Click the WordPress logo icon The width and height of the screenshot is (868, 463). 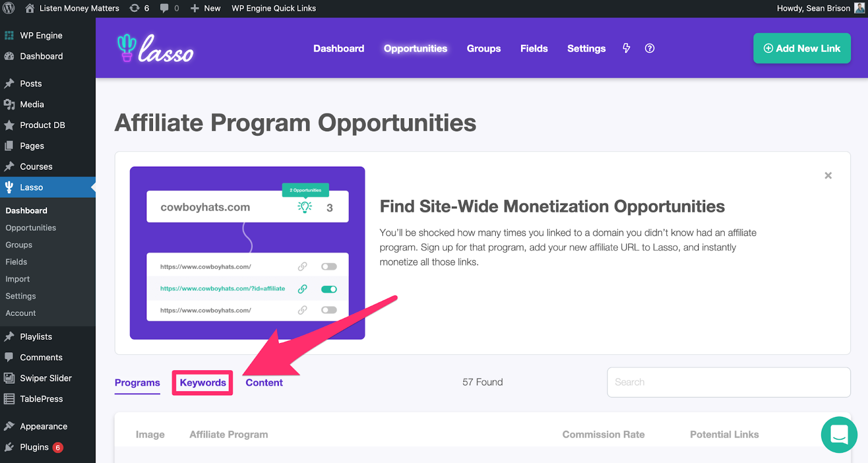9,8
